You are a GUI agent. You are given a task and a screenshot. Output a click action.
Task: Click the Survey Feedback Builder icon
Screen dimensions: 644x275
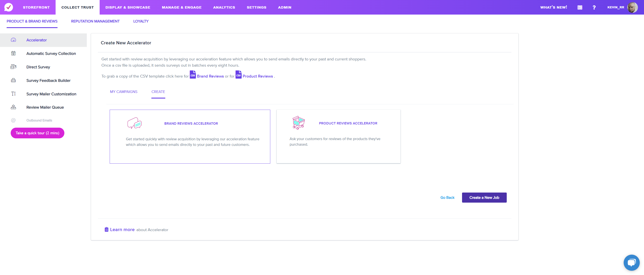(x=13, y=80)
